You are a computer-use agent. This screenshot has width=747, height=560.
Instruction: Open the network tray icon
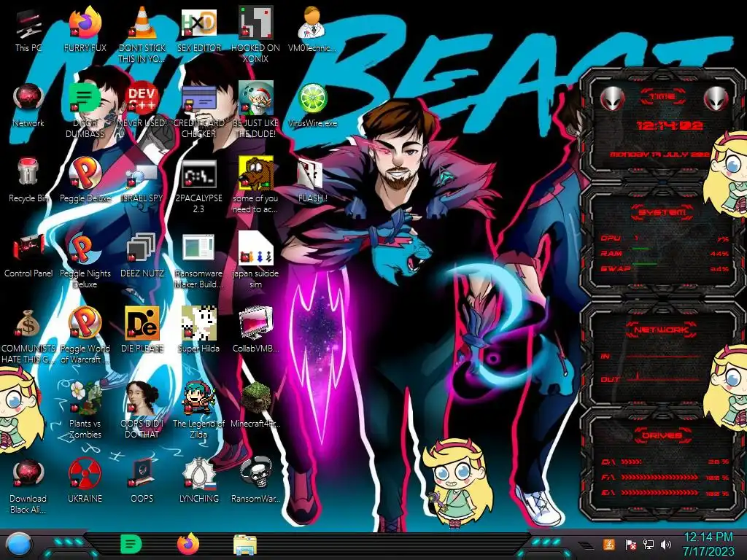click(x=649, y=544)
